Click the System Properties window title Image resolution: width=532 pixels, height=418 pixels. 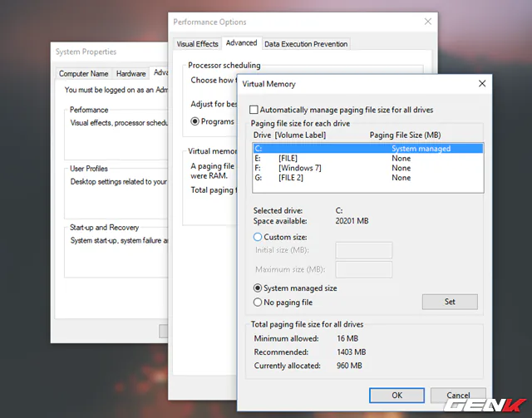click(x=86, y=52)
